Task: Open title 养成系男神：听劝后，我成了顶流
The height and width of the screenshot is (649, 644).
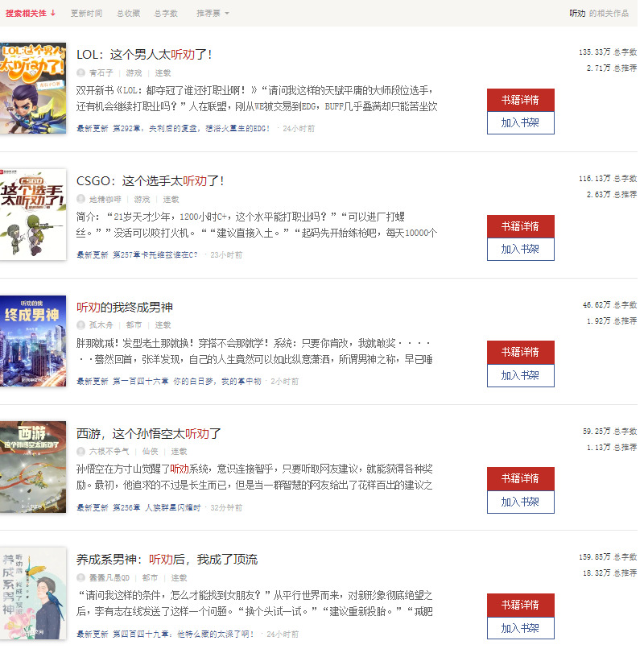Action: click(167, 560)
